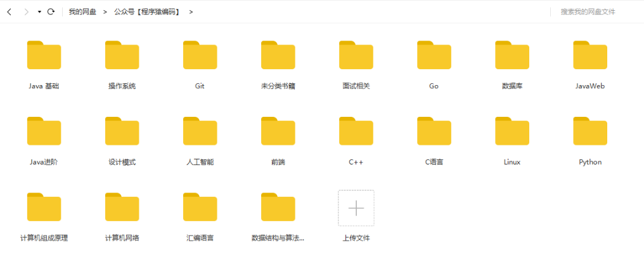Open the C语言 folder icon
This screenshot has width=644, height=254.
tap(434, 131)
